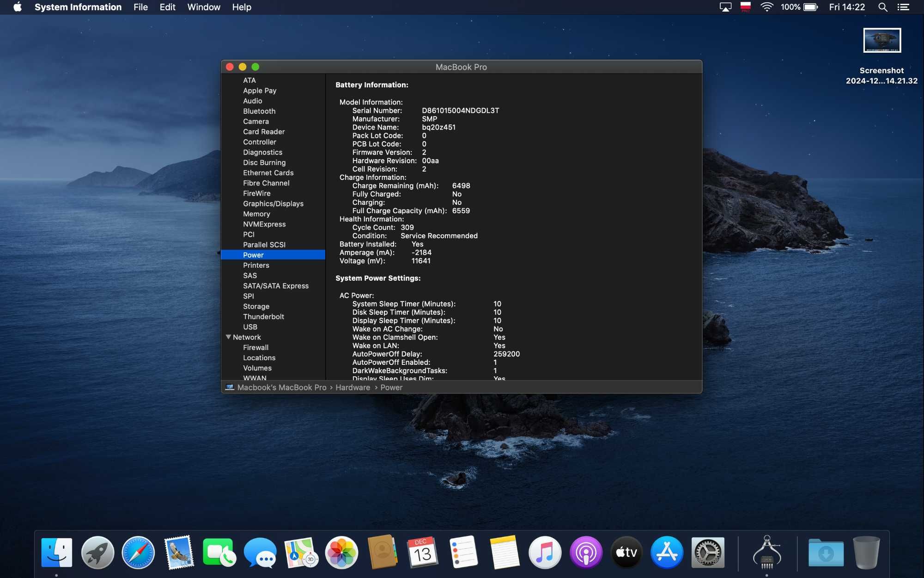
Task: Open the Apple menu
Action: 18,7
